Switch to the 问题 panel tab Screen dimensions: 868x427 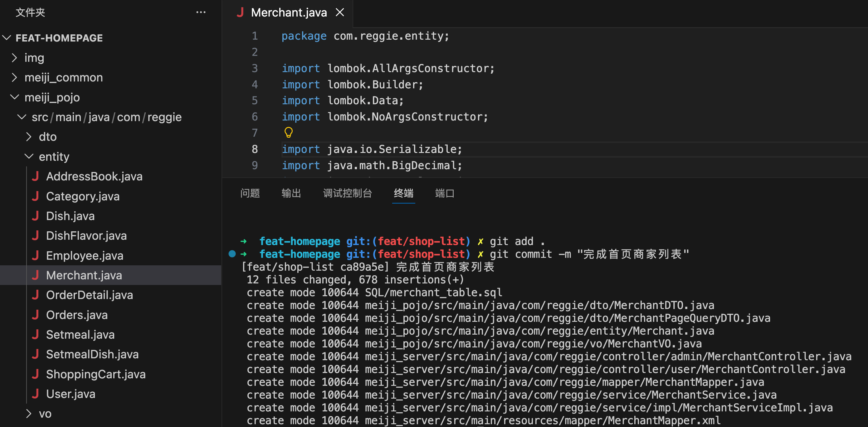tap(250, 193)
